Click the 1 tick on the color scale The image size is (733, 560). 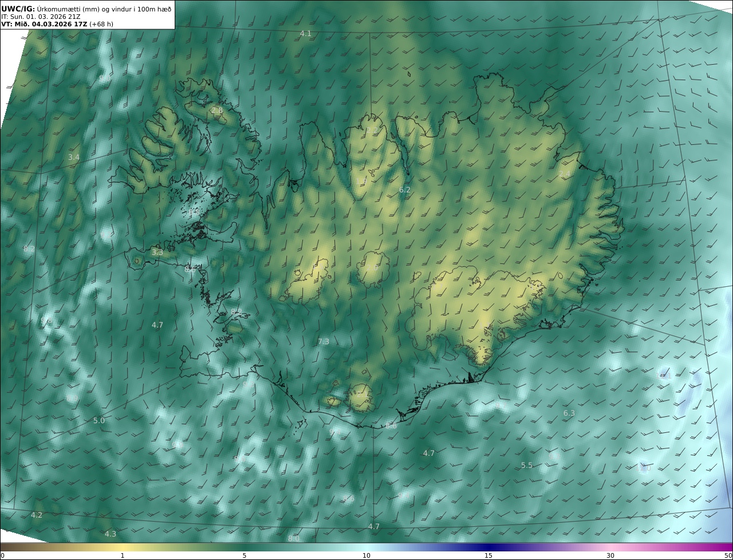(x=122, y=555)
